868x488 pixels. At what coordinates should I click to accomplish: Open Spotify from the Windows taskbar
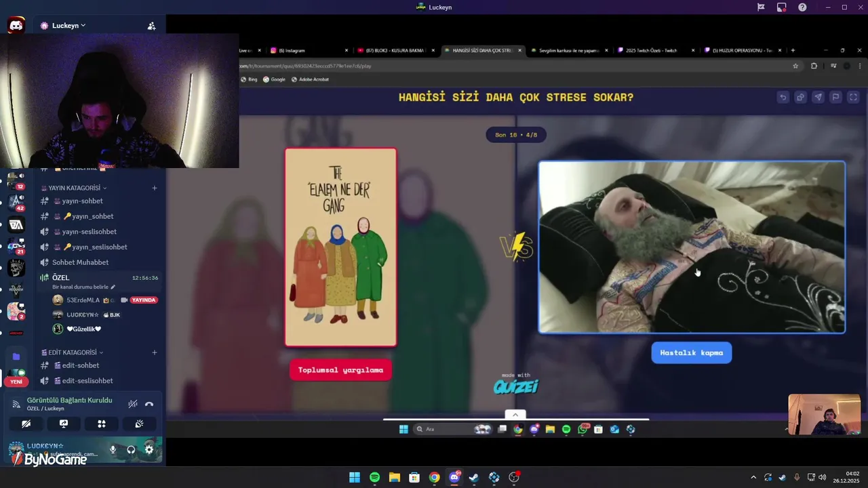374,477
